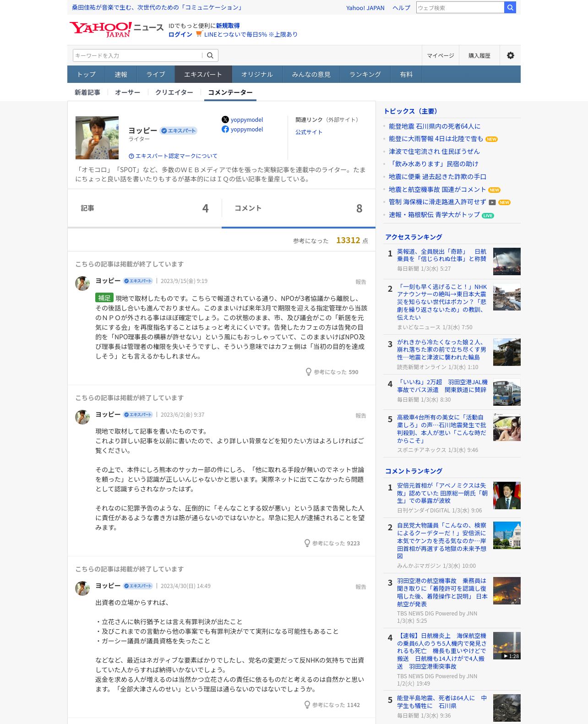
Task: Open the ランキング navigation tab
Action: pyautogui.click(x=365, y=74)
